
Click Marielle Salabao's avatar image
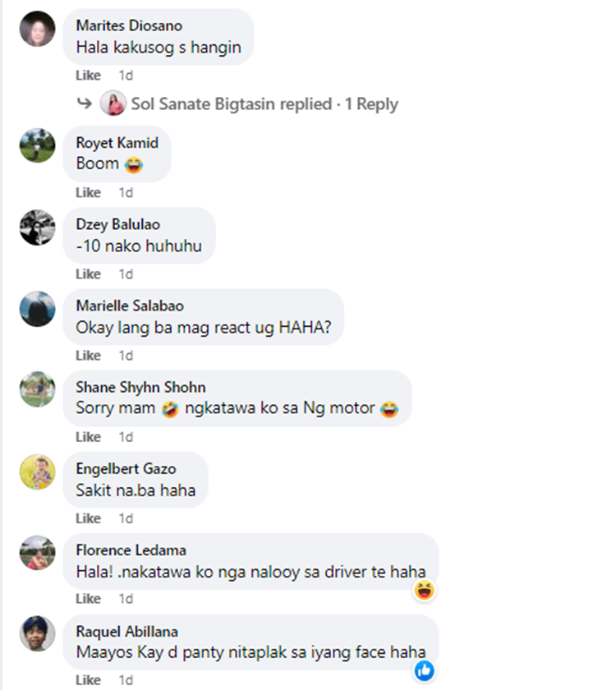pyautogui.click(x=38, y=309)
